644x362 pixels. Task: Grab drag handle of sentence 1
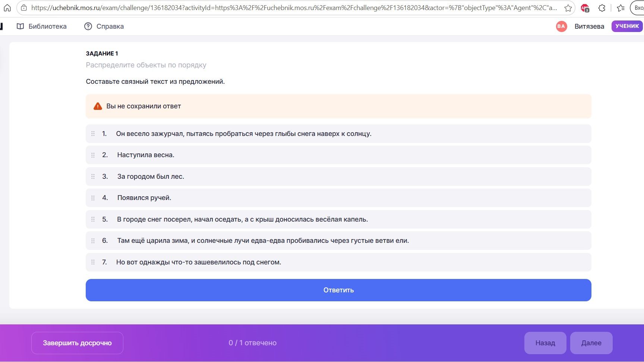click(x=93, y=134)
